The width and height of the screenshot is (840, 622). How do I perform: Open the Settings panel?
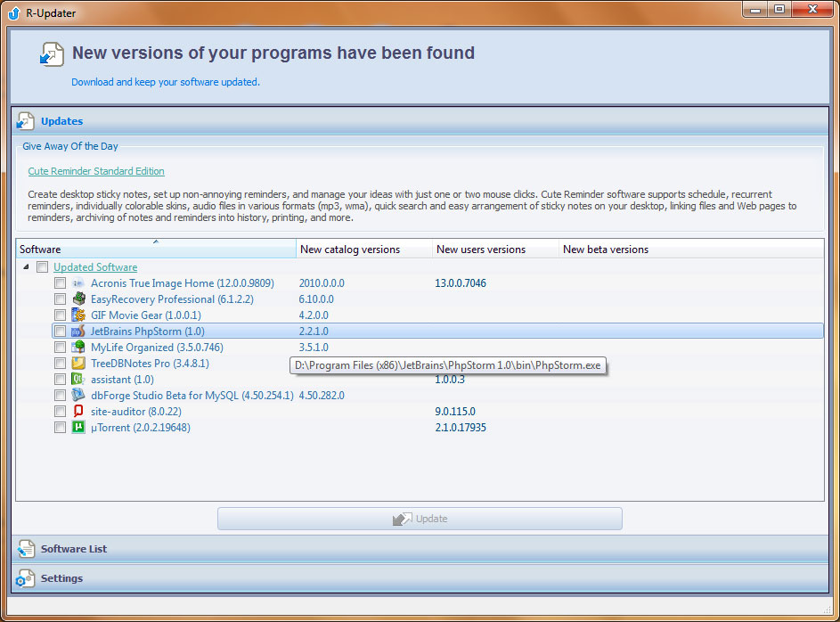pos(420,578)
